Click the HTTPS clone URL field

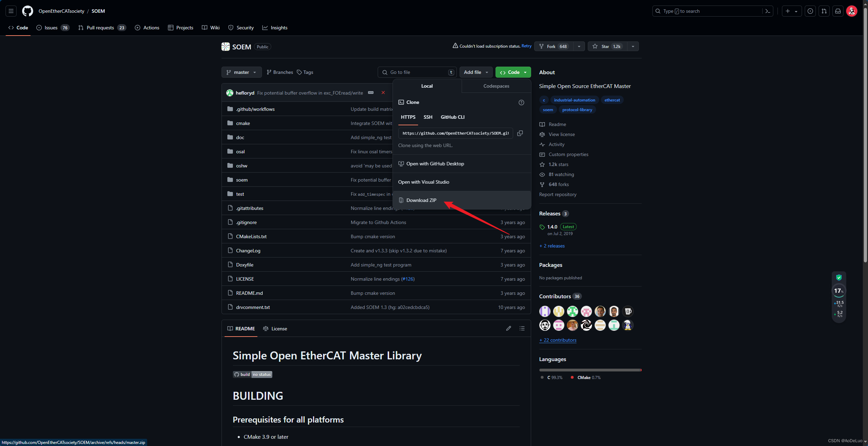tap(456, 133)
